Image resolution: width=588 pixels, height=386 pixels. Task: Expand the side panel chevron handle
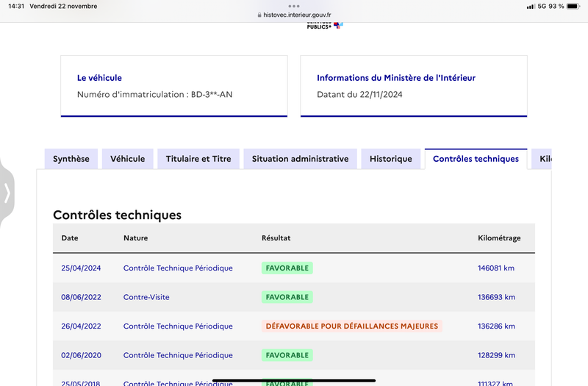(7, 193)
